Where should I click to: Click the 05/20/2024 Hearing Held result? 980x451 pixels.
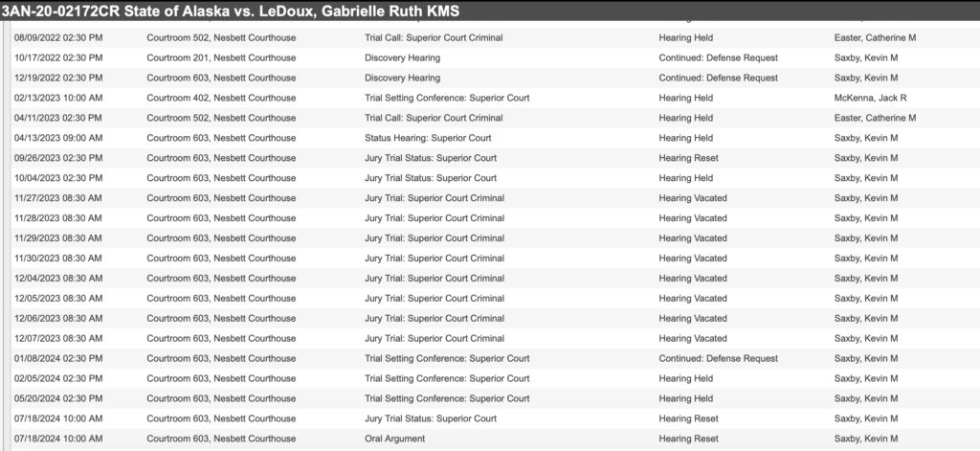coord(685,398)
